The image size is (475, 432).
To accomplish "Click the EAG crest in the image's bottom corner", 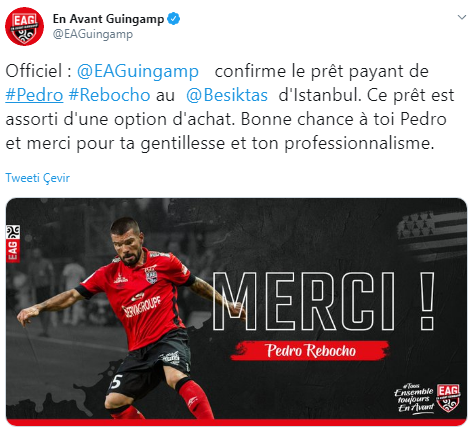I will pos(448,398).
